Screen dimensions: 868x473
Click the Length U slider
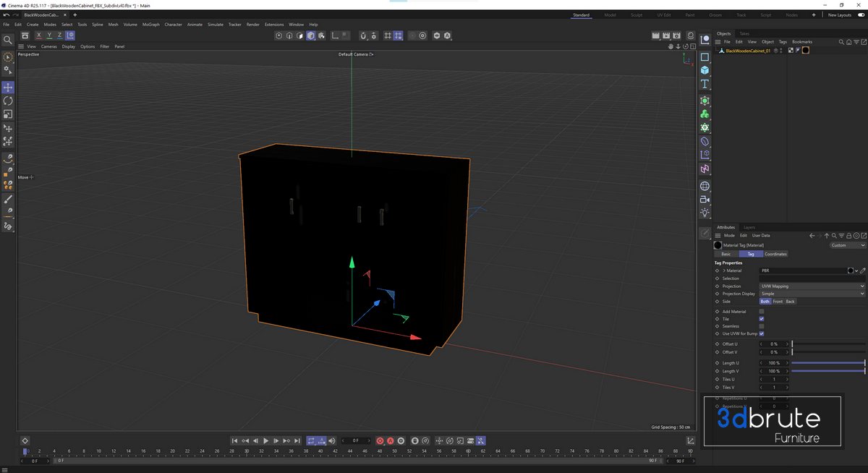click(x=828, y=363)
